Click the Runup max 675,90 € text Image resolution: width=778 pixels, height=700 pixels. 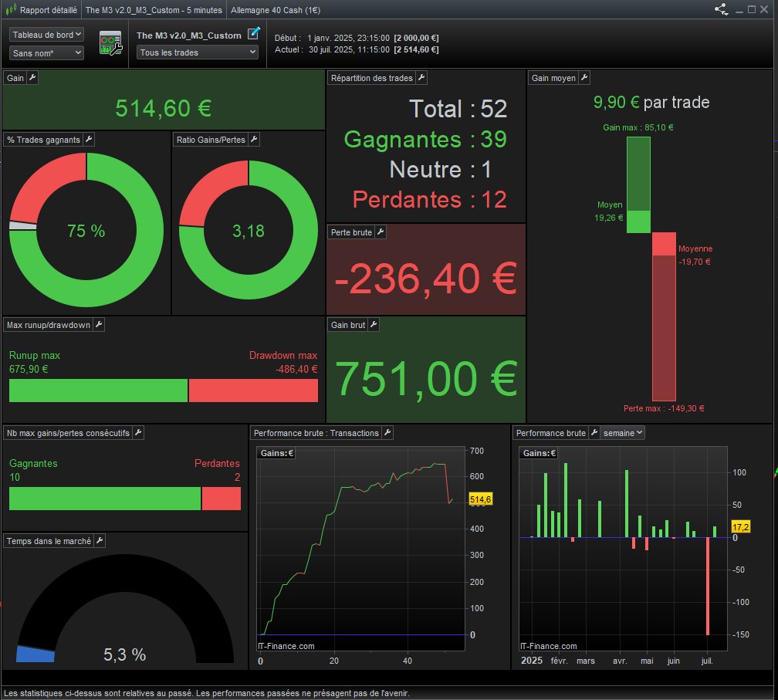tap(34, 362)
